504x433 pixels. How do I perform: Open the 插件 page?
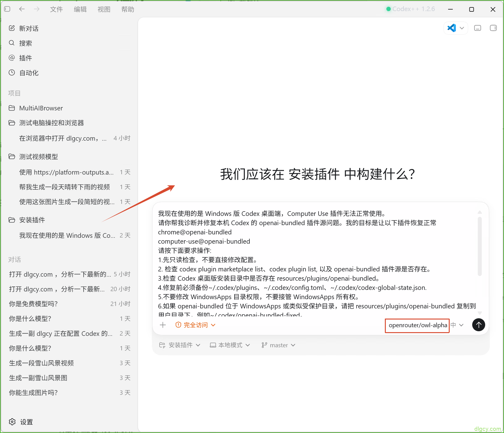tap(69, 58)
